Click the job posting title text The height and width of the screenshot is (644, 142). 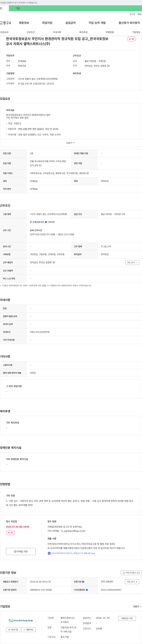point(57,41)
